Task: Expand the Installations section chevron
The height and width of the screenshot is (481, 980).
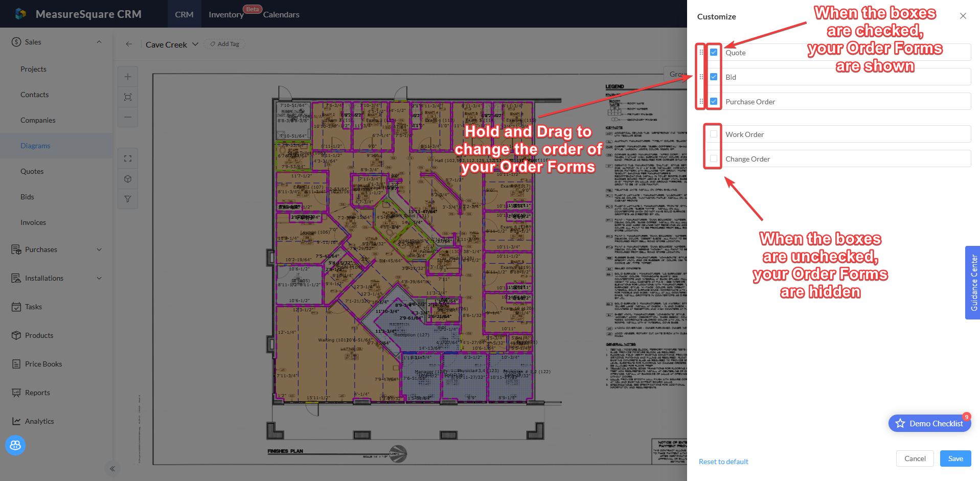Action: (99, 278)
